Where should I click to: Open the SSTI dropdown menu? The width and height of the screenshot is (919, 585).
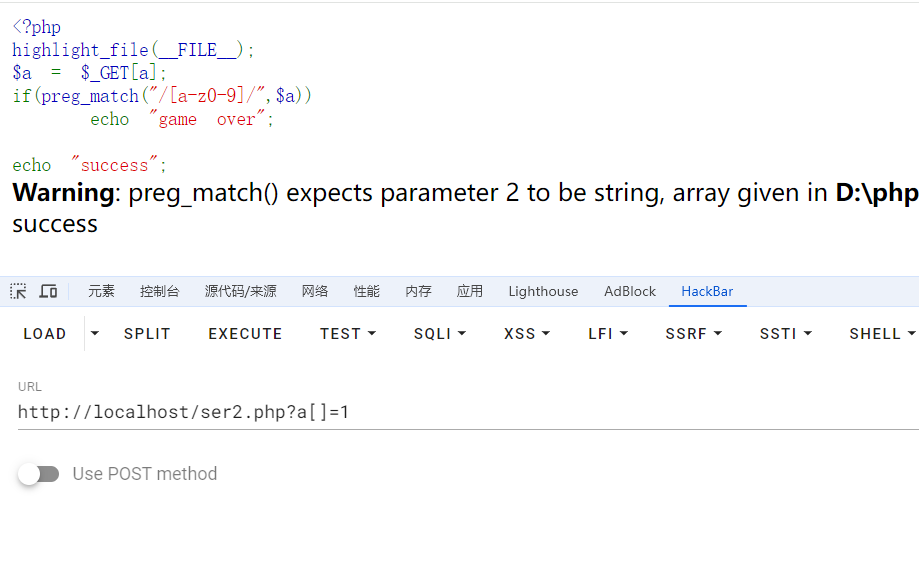coord(785,334)
